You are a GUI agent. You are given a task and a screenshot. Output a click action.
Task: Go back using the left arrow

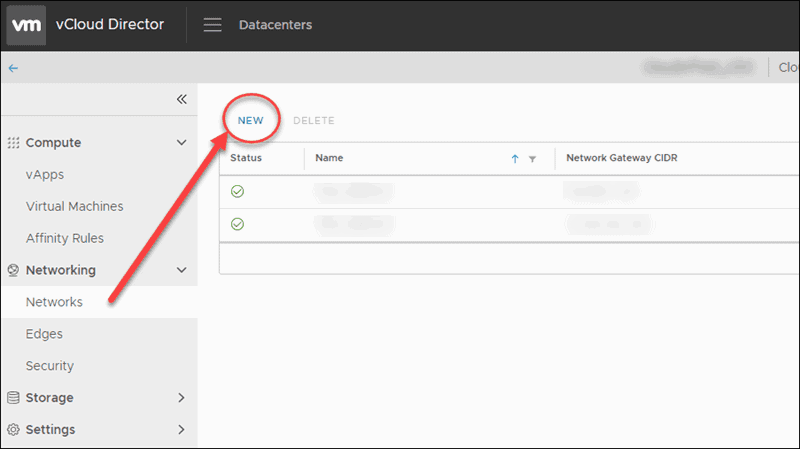(13, 68)
